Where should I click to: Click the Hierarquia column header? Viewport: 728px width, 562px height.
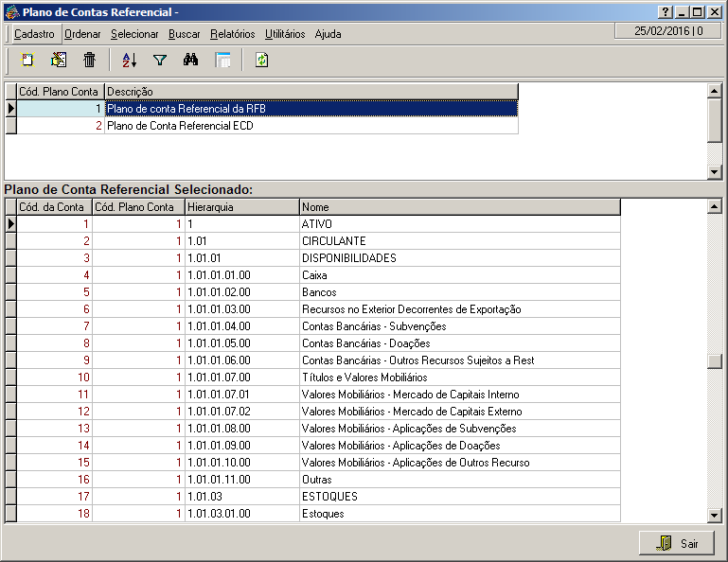point(241,207)
